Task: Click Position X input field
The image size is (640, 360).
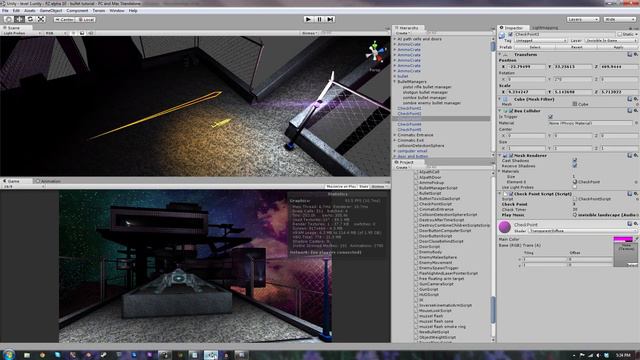Action: tap(527, 66)
